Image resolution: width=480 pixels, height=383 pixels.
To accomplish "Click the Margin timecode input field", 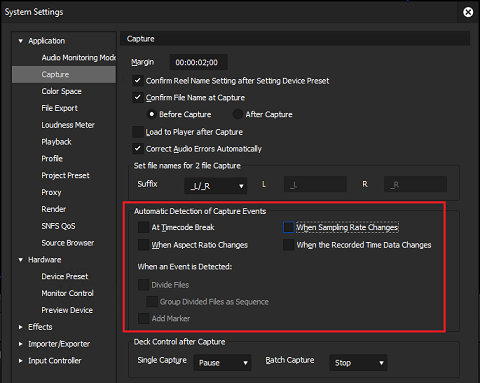I will click(199, 62).
